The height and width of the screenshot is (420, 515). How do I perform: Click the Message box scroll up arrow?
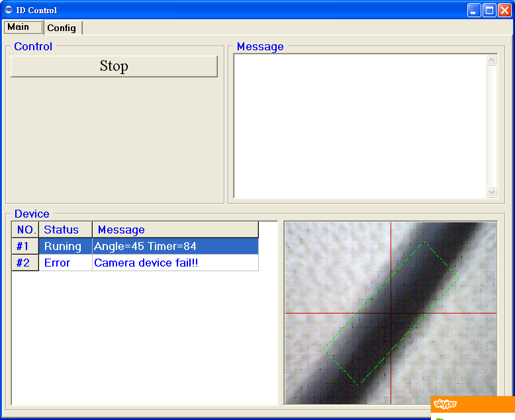click(x=491, y=60)
